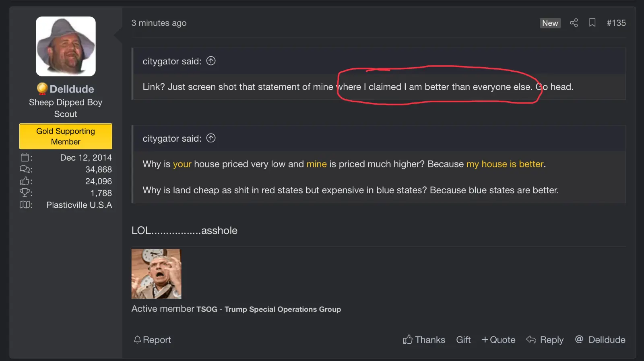Image resolution: width=644 pixels, height=361 pixels.
Task: Click the Plasticville U.S.A location
Action: (79, 205)
